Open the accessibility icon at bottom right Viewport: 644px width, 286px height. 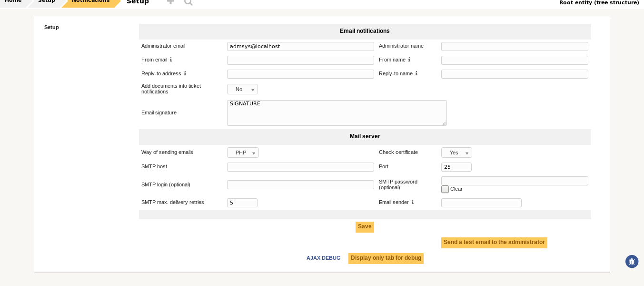pyautogui.click(x=632, y=261)
